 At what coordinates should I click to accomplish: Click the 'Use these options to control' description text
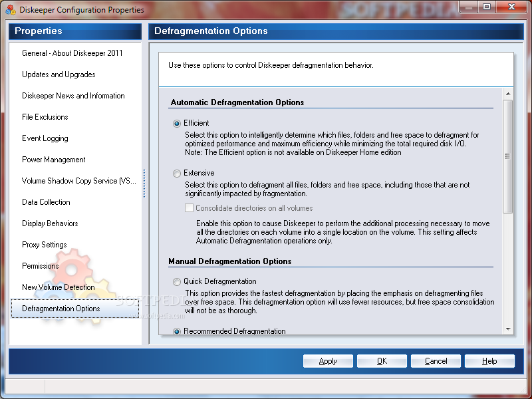pyautogui.click(x=271, y=65)
